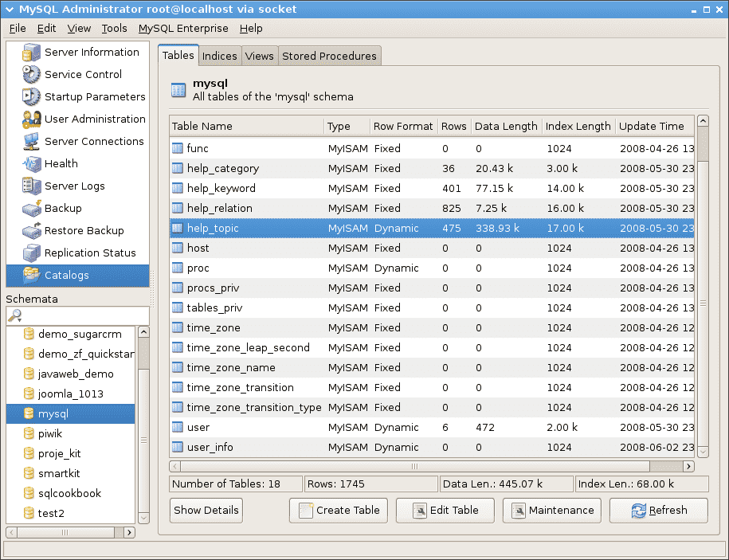Select the time_zone_leap_second table row
The height and width of the screenshot is (560, 729).
pyautogui.click(x=432, y=347)
